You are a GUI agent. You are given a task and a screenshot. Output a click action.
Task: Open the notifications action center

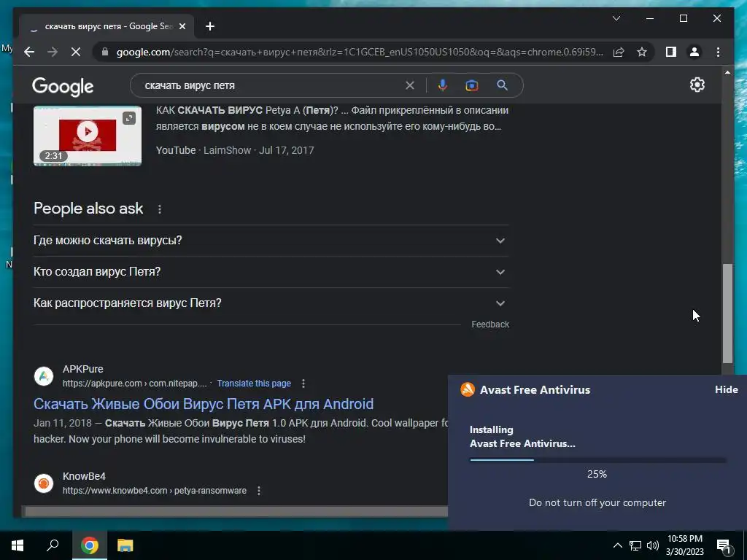point(724,546)
